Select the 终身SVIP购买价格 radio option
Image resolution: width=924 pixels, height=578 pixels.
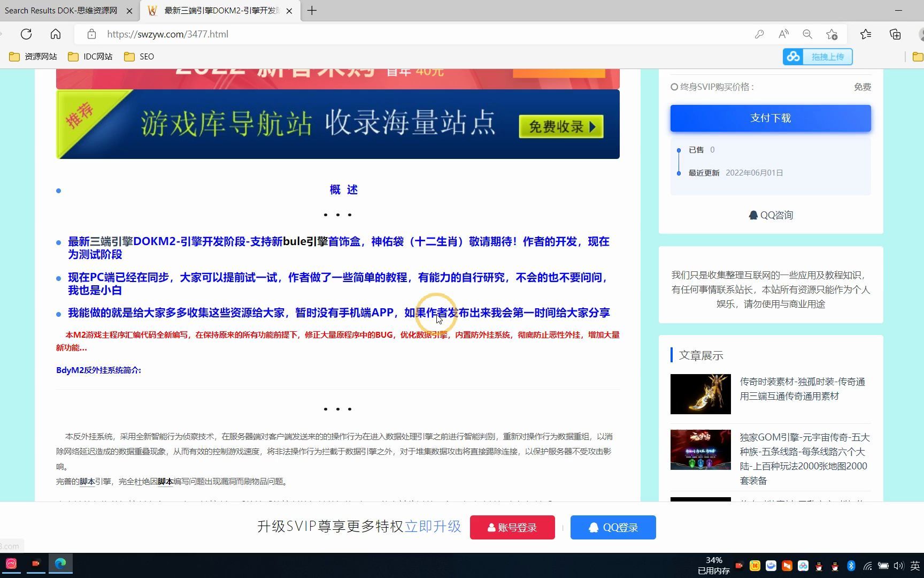coord(674,87)
